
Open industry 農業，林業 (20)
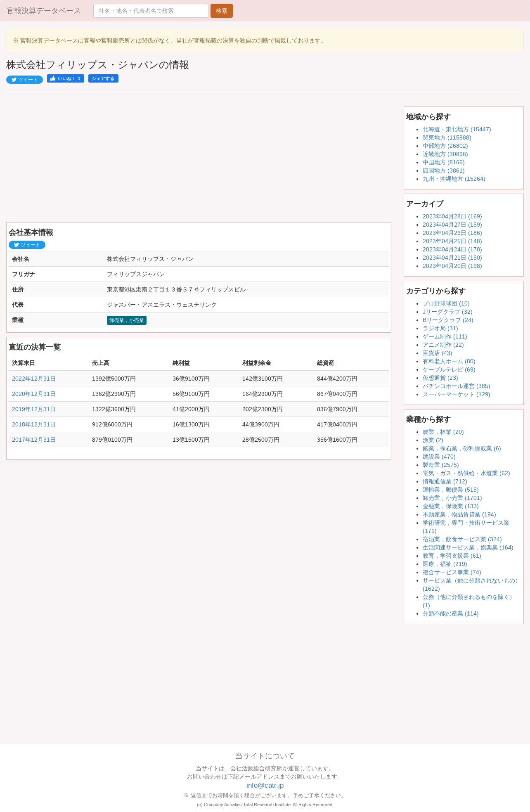(443, 432)
